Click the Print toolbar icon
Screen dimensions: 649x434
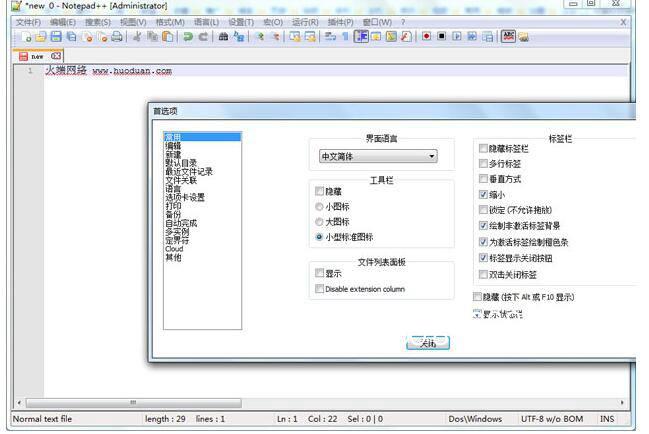(117, 37)
